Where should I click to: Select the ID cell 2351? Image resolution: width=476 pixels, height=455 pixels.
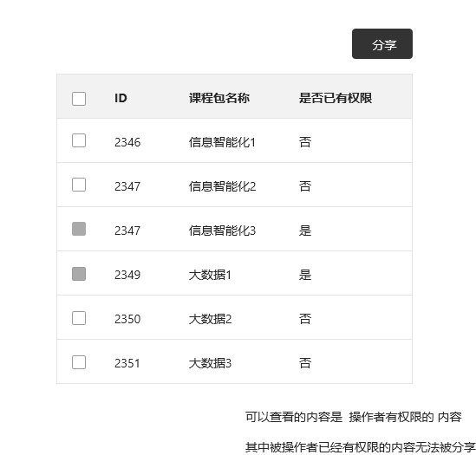127,363
